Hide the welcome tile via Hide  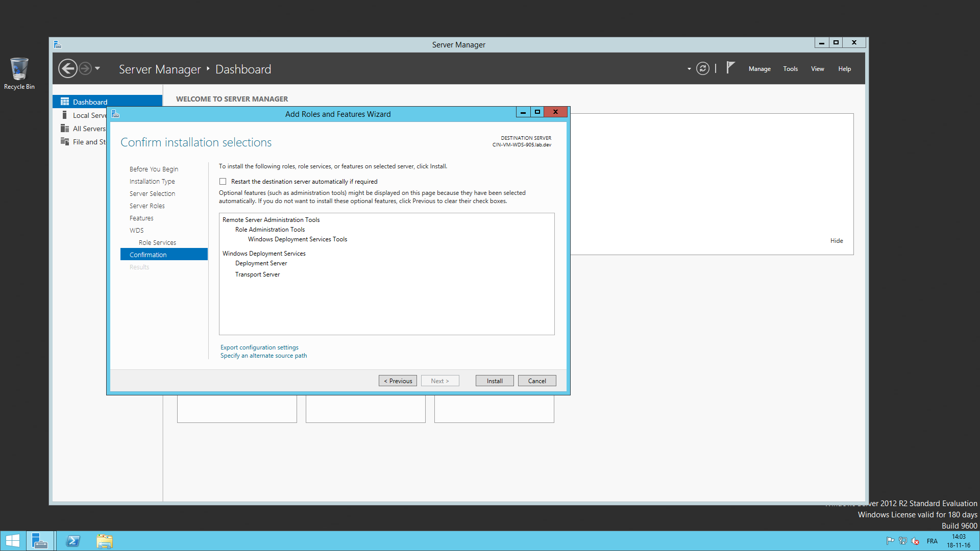(836, 241)
